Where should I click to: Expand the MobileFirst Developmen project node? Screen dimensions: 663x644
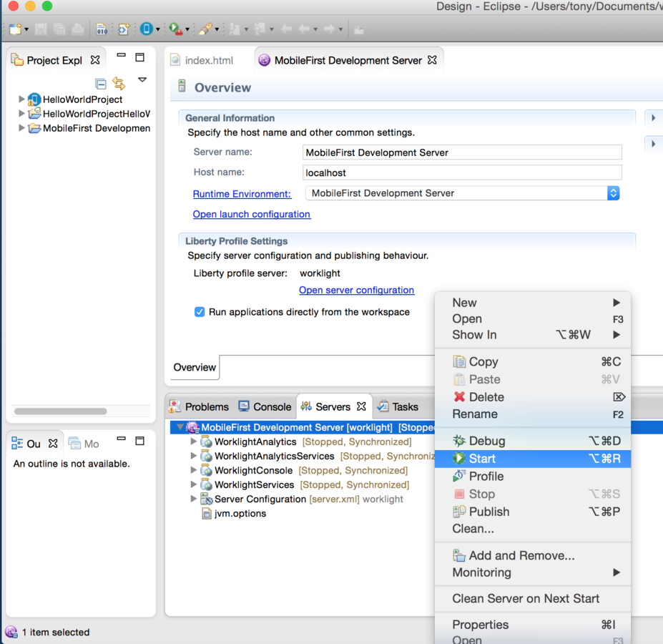pyautogui.click(x=21, y=128)
